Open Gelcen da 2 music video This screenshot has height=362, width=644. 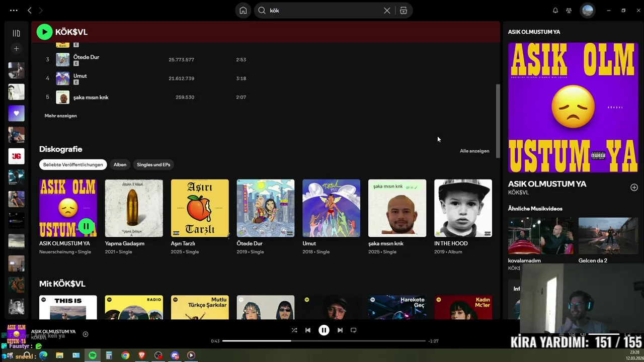tap(608, 235)
